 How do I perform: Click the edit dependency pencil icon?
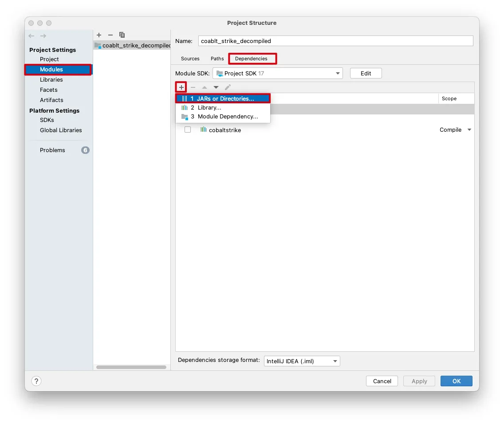click(228, 87)
